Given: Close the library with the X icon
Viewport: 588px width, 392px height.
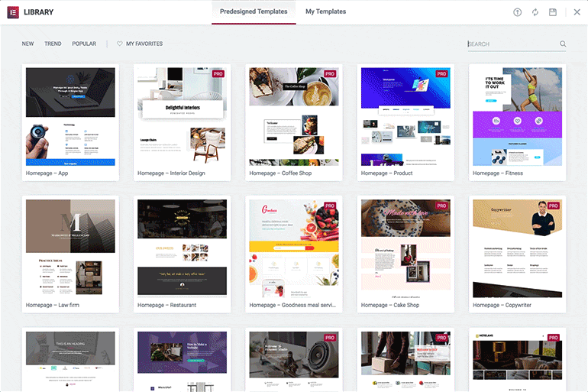Looking at the screenshot, I should click(577, 12).
